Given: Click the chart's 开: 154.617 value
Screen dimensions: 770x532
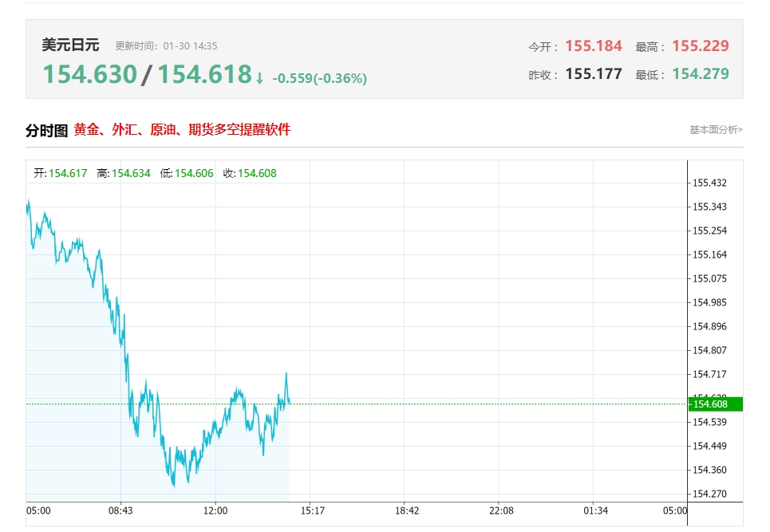Looking at the screenshot, I should pos(68,173).
